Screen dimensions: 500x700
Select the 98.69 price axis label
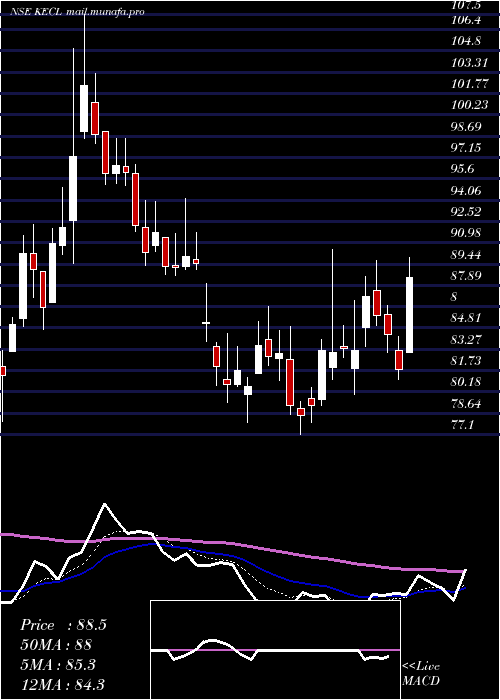point(466,126)
